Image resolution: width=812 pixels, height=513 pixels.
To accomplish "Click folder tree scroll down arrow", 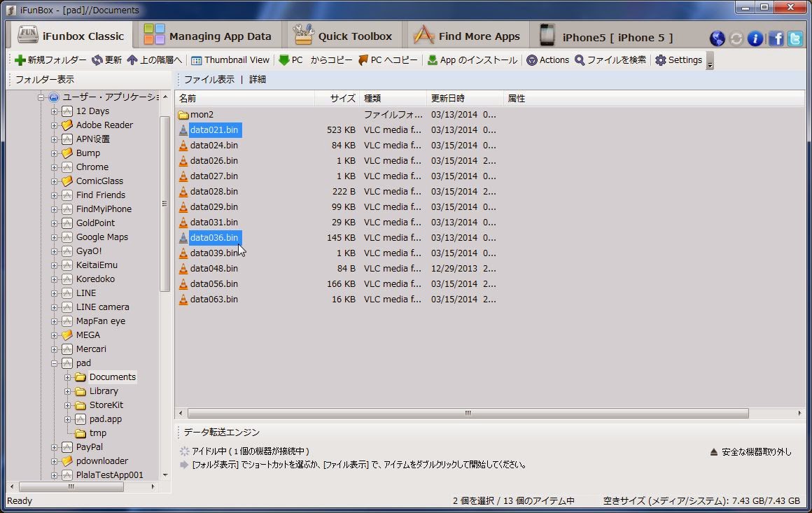I will [x=165, y=475].
